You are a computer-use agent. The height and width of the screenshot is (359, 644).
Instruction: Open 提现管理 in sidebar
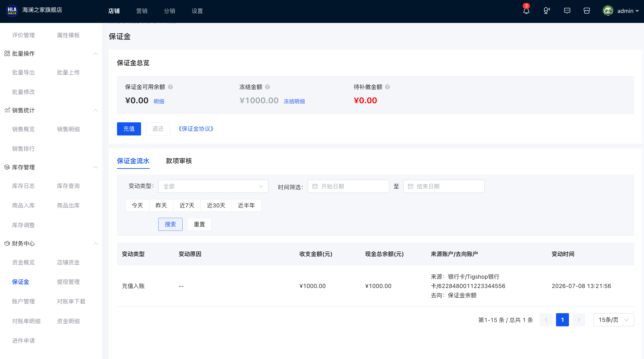[68, 282]
